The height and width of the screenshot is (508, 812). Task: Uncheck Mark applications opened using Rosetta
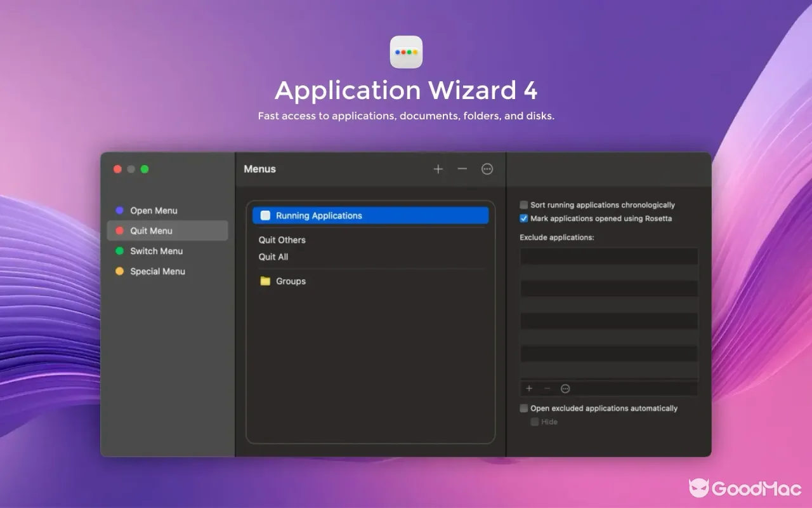tap(524, 218)
